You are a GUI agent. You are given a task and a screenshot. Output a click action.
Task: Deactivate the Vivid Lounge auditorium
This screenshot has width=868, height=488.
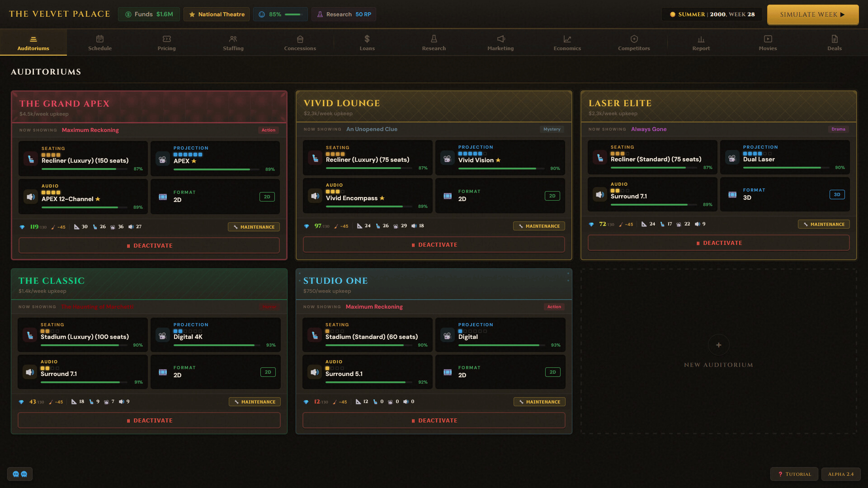pos(434,245)
